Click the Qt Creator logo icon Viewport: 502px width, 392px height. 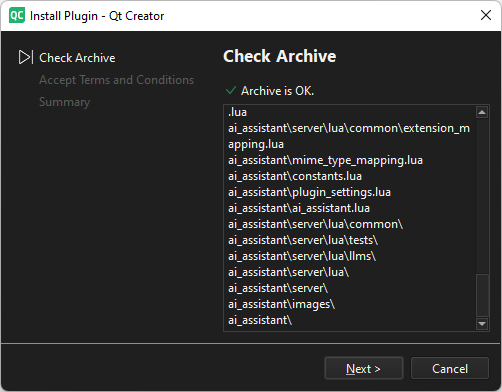17,15
